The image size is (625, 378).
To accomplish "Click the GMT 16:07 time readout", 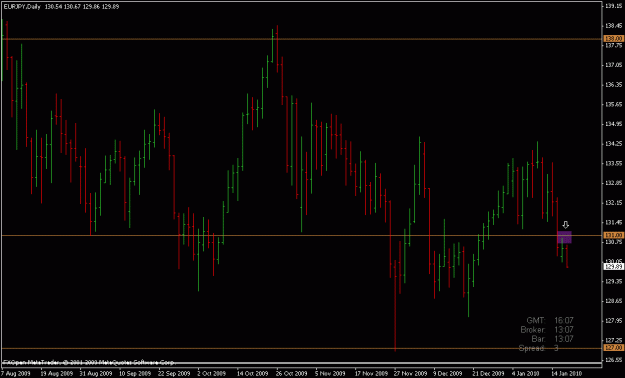I will [550, 320].
